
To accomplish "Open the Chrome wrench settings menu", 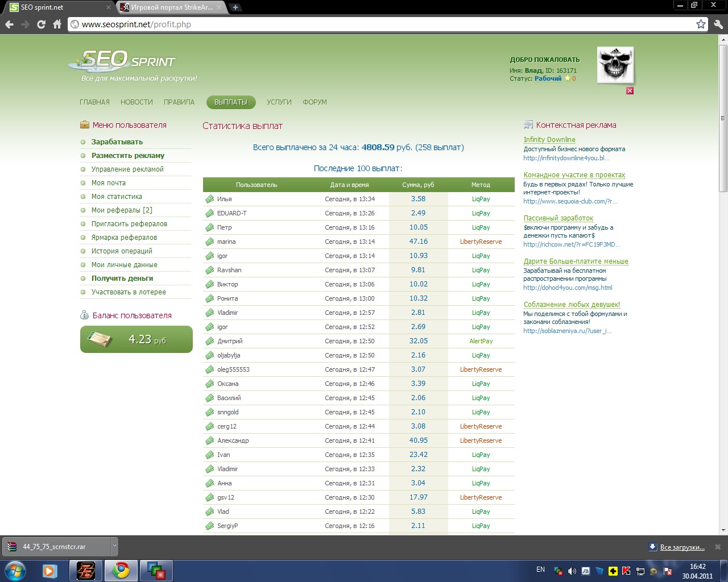I will click(x=718, y=24).
